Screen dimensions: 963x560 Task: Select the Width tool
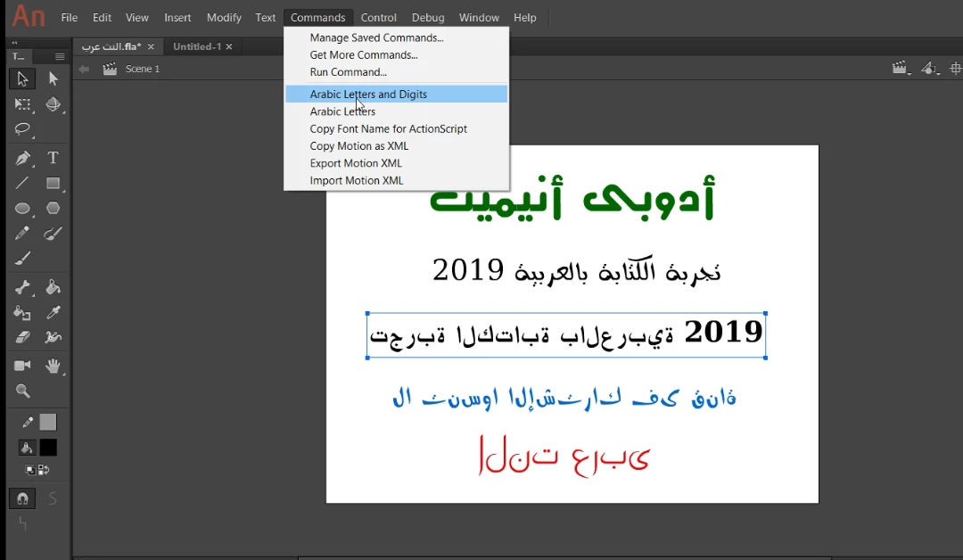click(53, 337)
